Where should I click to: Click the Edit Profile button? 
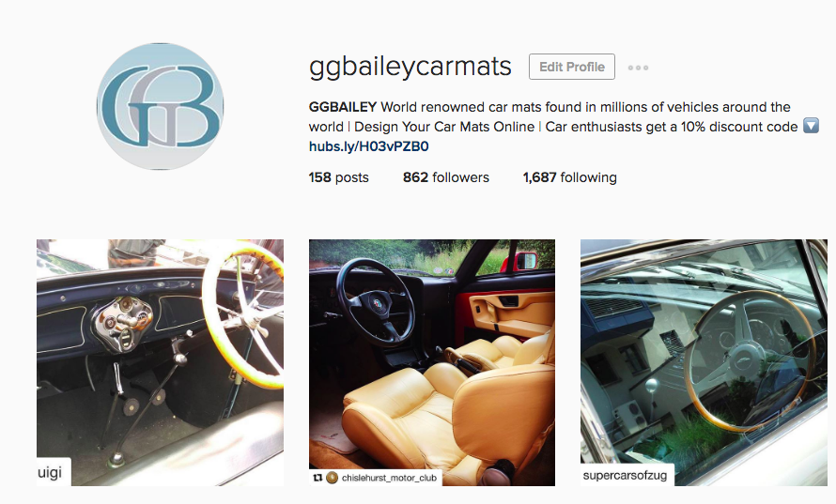coord(571,67)
